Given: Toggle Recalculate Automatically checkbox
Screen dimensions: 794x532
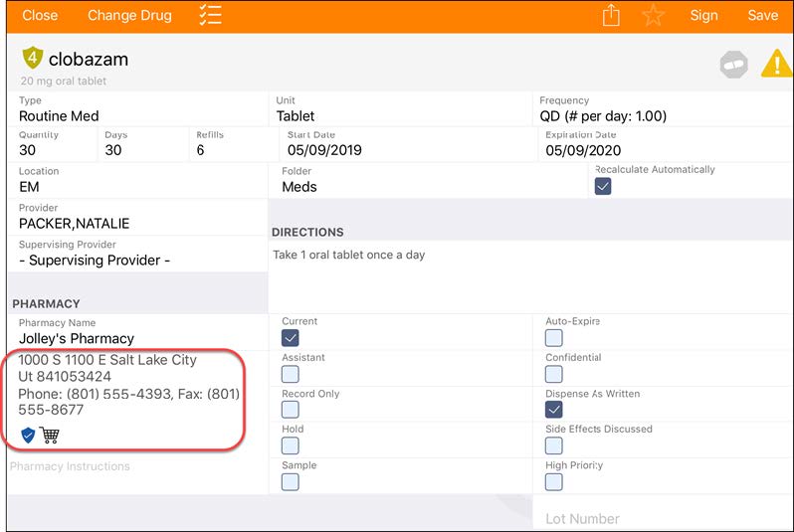Looking at the screenshot, I should [603, 186].
